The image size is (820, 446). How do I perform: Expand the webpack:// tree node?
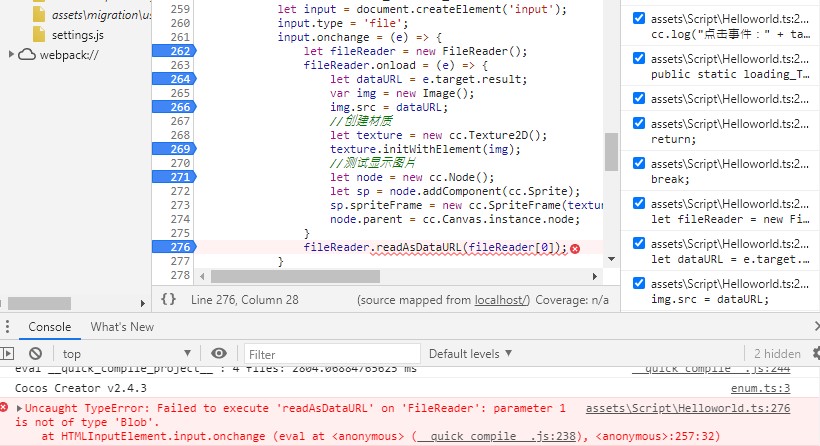tap(11, 54)
